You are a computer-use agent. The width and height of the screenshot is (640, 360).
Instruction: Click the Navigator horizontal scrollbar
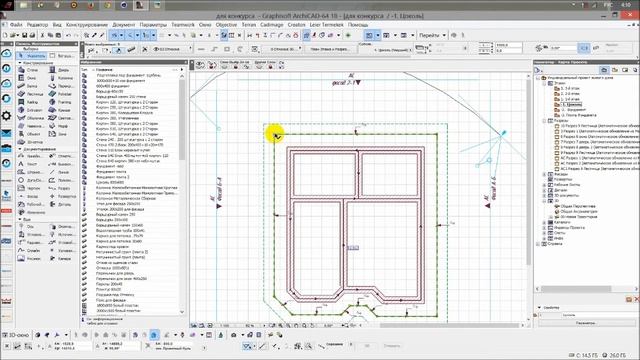(x=576, y=289)
